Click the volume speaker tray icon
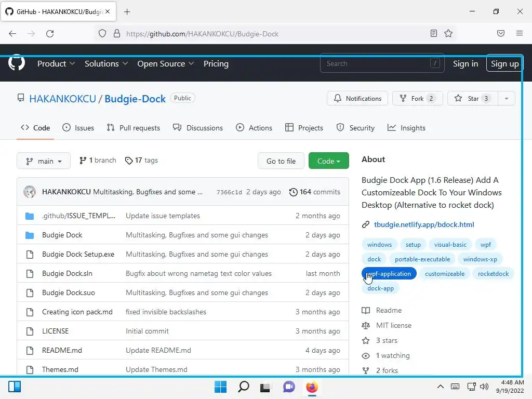The image size is (532, 399). pos(484,387)
